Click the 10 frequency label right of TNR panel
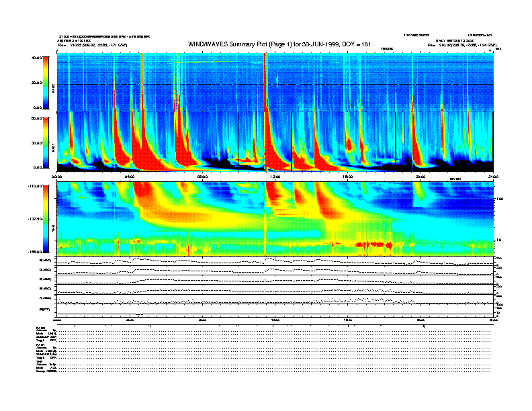This screenshot has height=411, width=532. pos(500,240)
